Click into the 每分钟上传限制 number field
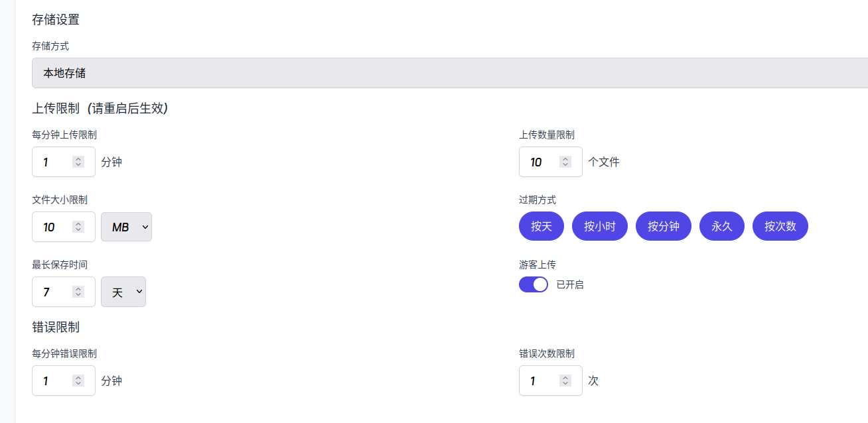The height and width of the screenshot is (423, 868). pos(64,162)
